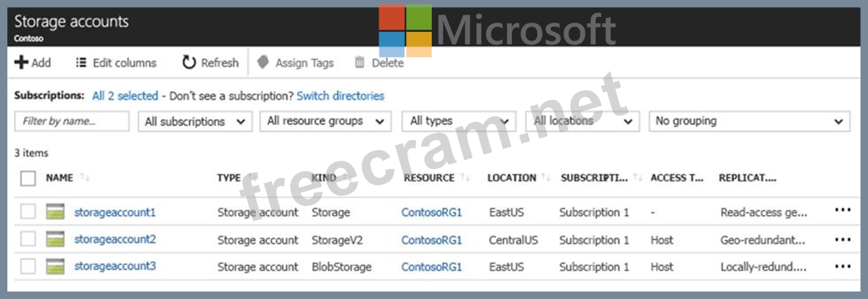
Task: Click the Edit columns label
Action: 125,62
